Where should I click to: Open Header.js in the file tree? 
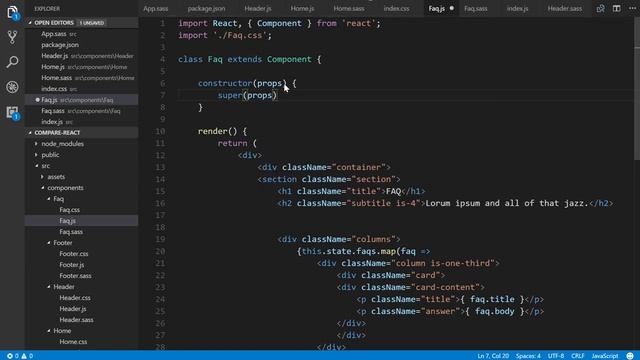tap(73, 309)
